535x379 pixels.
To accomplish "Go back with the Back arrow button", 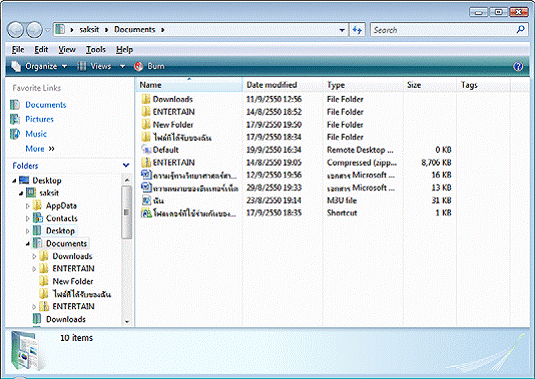I will click(x=15, y=30).
